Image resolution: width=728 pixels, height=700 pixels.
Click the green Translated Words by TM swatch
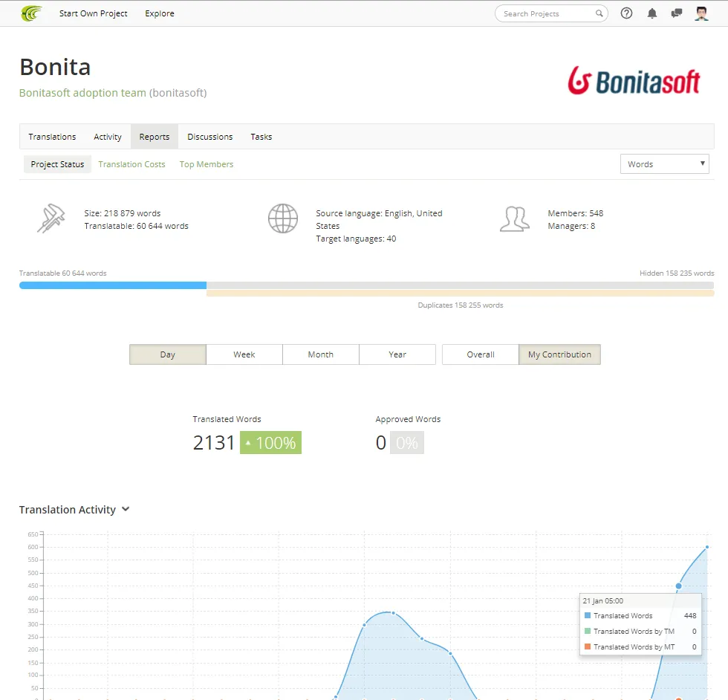[x=588, y=631]
